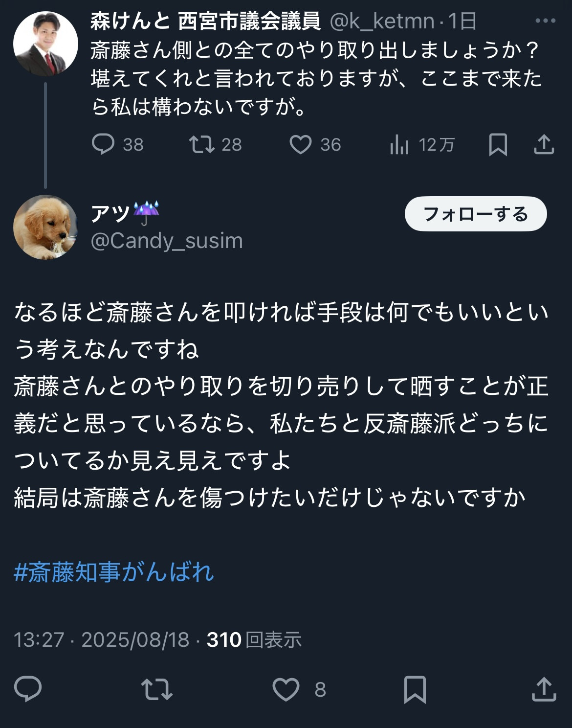Bookmark 森けんと's tweet
This screenshot has height=728, width=572.
coord(498,145)
